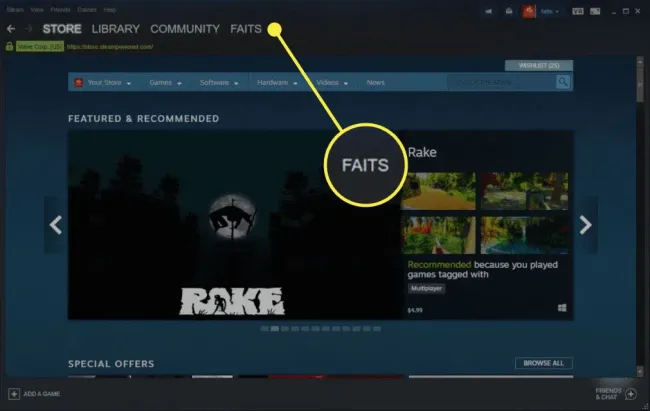Image resolution: width=650 pixels, height=411 pixels.
Task: View third Rake screenshot thumbnail
Action: point(439,235)
